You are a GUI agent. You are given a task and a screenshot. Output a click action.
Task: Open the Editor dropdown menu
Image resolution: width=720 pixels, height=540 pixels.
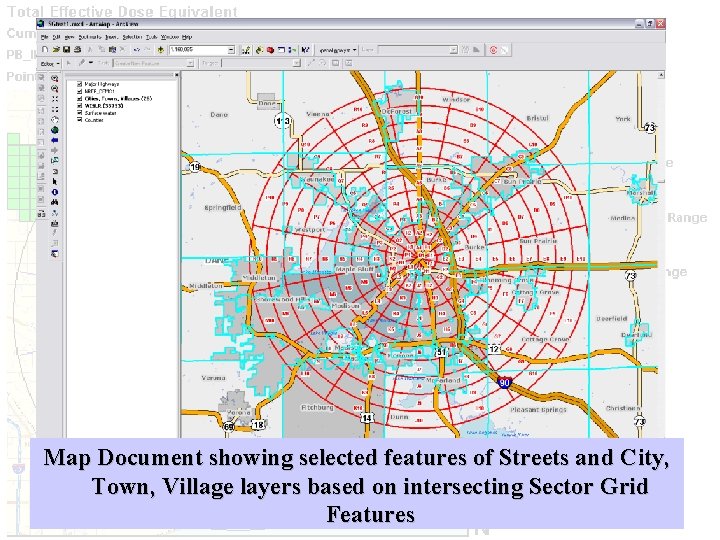(x=50, y=63)
